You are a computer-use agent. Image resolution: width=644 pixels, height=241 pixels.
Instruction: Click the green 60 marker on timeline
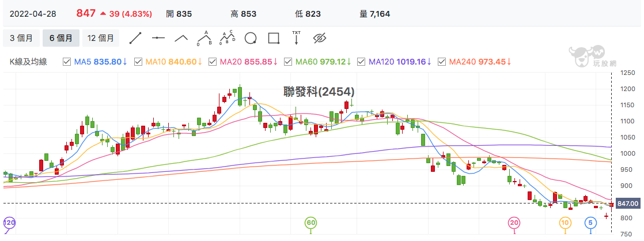coord(310,223)
